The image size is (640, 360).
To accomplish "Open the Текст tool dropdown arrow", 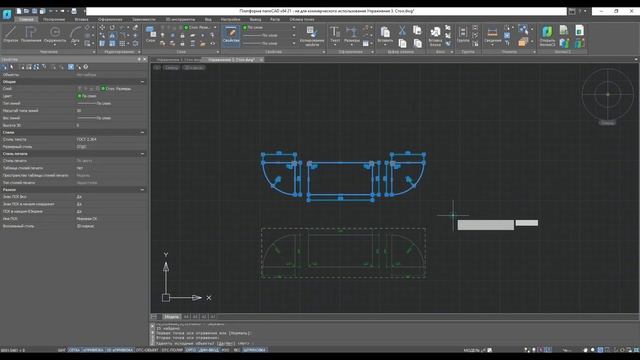I will pos(335,44).
